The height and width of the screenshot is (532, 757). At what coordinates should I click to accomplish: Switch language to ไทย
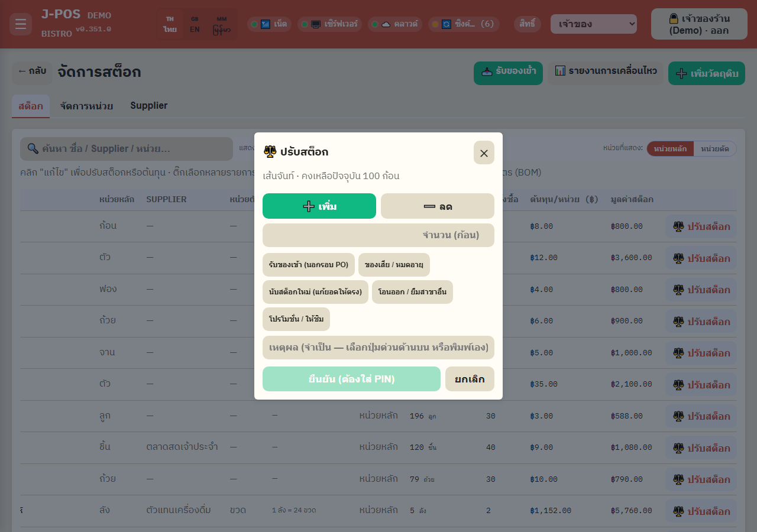pyautogui.click(x=170, y=24)
